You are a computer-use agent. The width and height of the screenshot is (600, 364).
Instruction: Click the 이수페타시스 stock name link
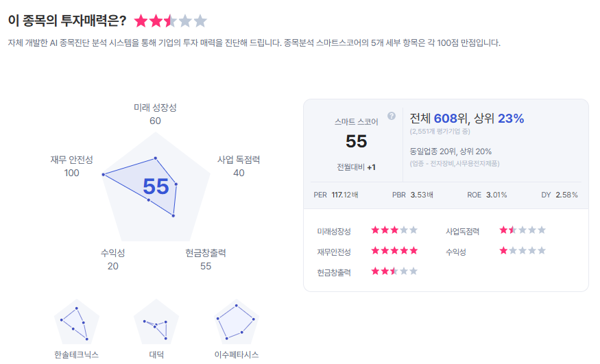coord(237,355)
